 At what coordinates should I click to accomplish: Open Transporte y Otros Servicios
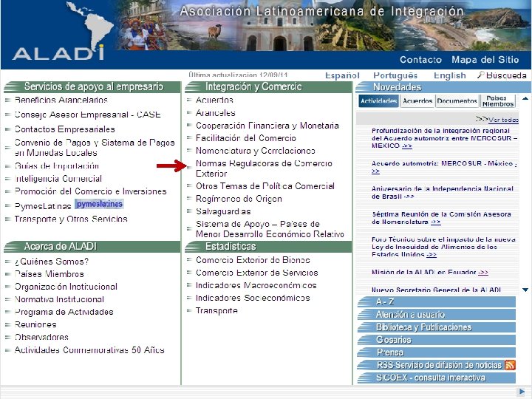[71, 219]
